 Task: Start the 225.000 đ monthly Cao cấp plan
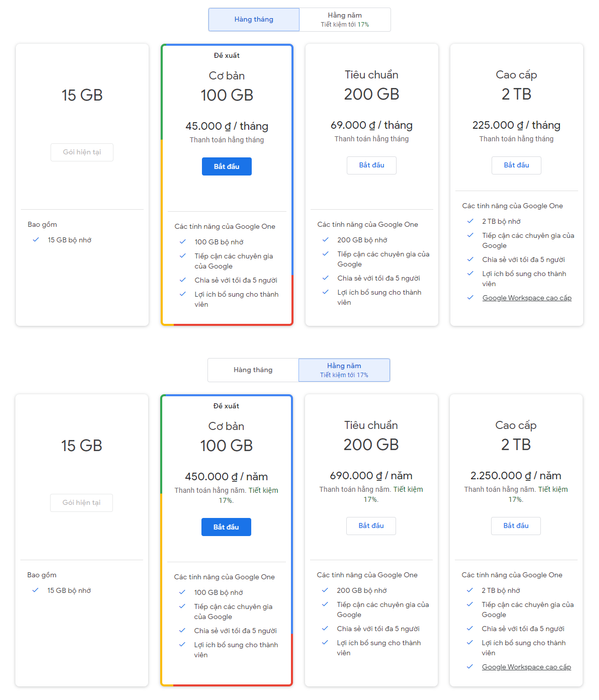tap(516, 165)
